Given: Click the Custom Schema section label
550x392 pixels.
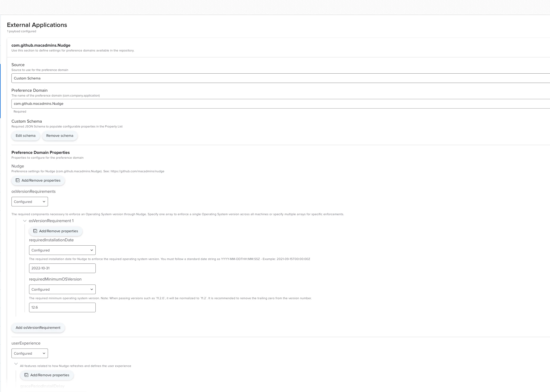Looking at the screenshot, I should click(x=27, y=121).
